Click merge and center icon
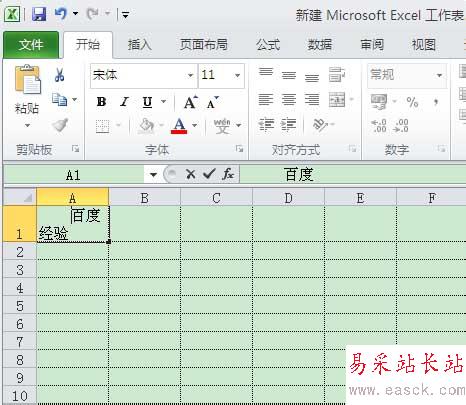The image size is (466, 405). (x=337, y=100)
